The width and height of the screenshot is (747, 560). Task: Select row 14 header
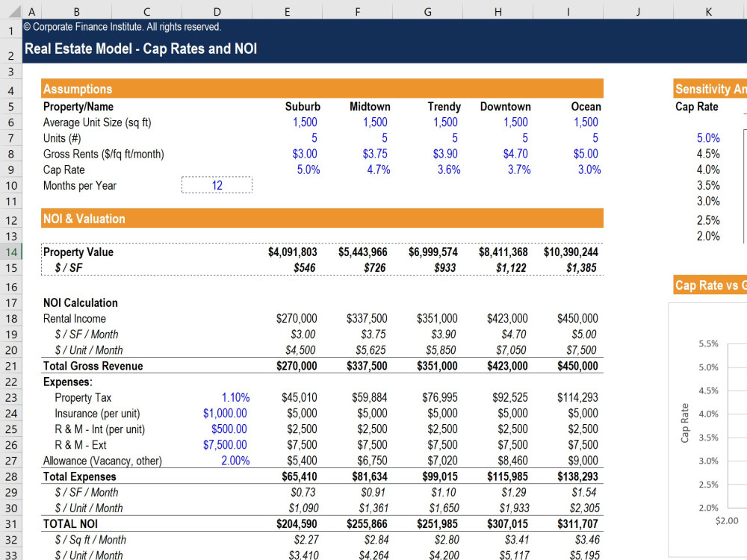11,252
